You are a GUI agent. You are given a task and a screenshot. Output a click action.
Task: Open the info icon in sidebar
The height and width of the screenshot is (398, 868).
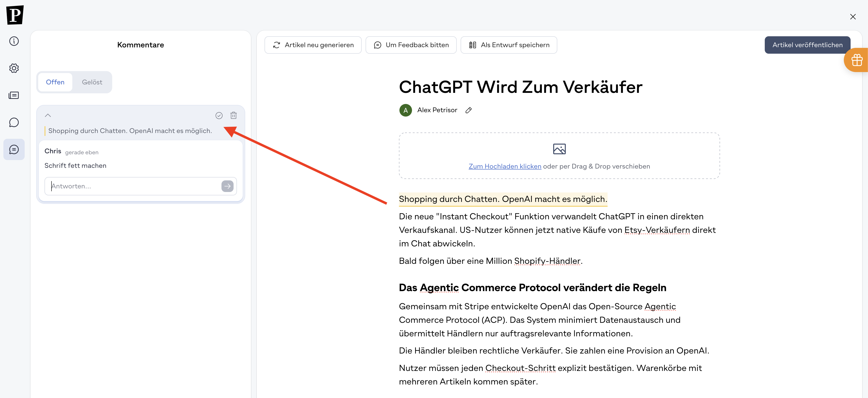(14, 41)
